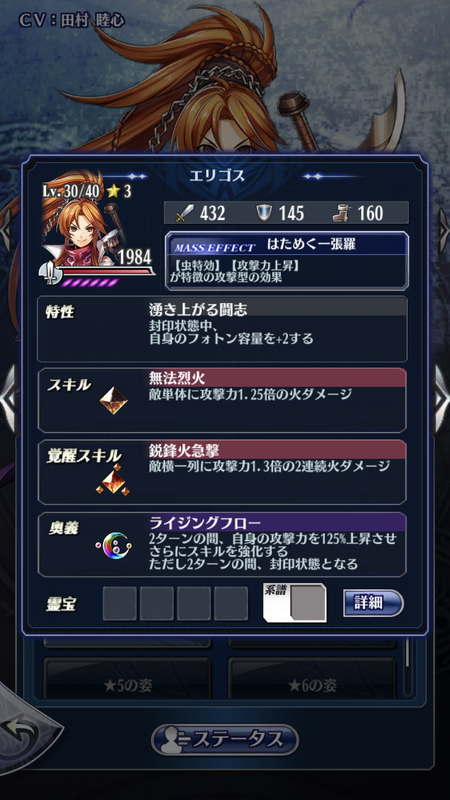The height and width of the screenshot is (800, 450).
Task: Tap the 無法烈火 skill gem icon
Action: point(113,401)
